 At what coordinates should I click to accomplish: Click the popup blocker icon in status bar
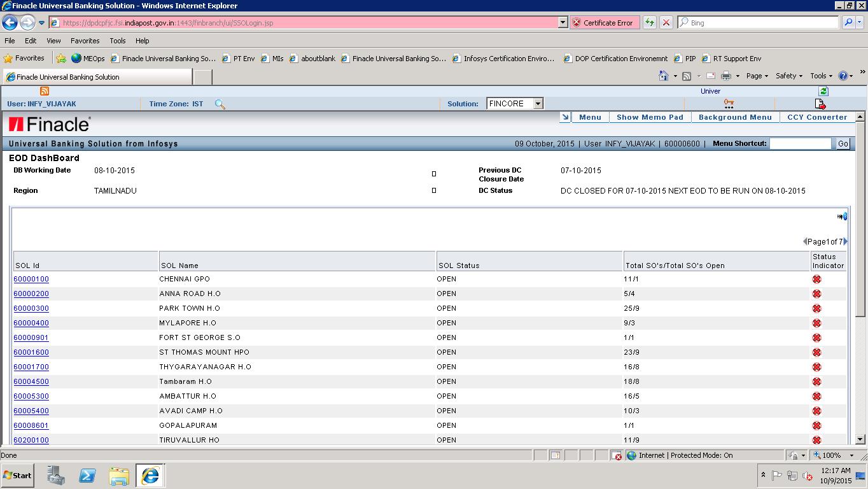coord(616,455)
